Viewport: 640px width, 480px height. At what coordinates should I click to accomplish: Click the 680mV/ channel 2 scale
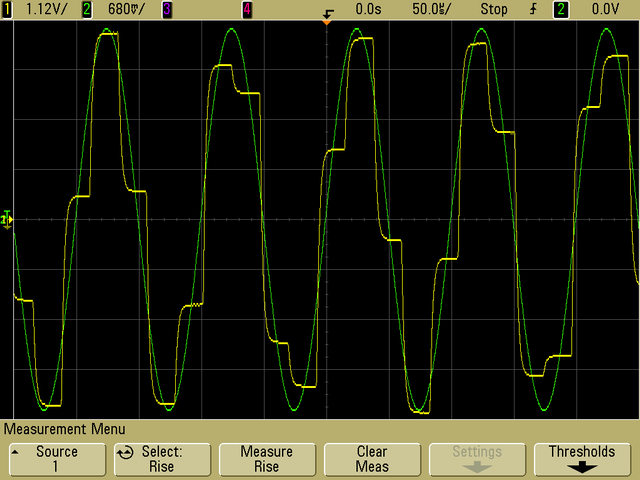126,9
